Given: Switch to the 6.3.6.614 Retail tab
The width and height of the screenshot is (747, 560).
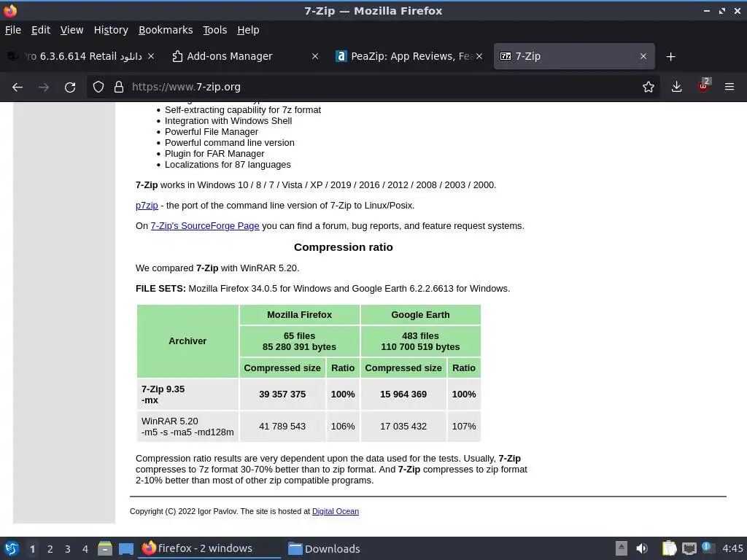Looking at the screenshot, I should 81,56.
